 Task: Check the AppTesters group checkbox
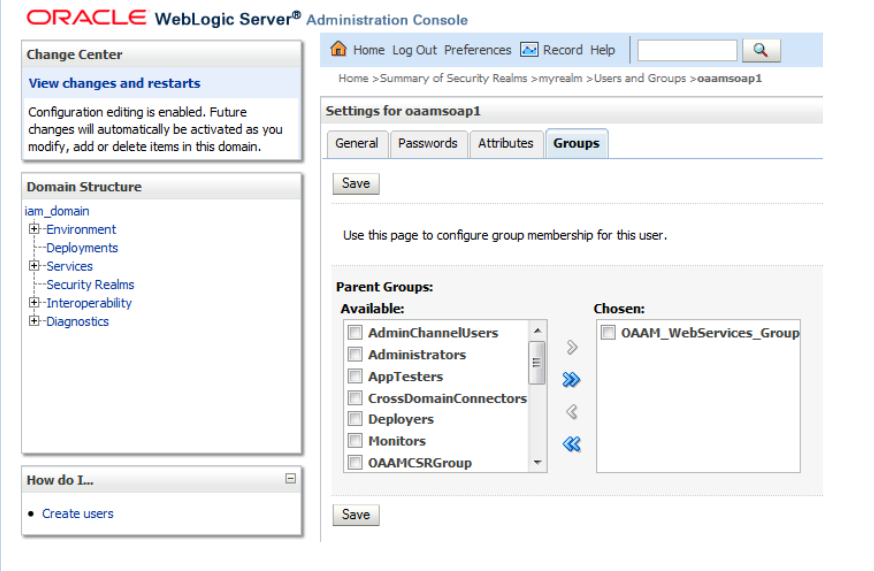click(355, 376)
